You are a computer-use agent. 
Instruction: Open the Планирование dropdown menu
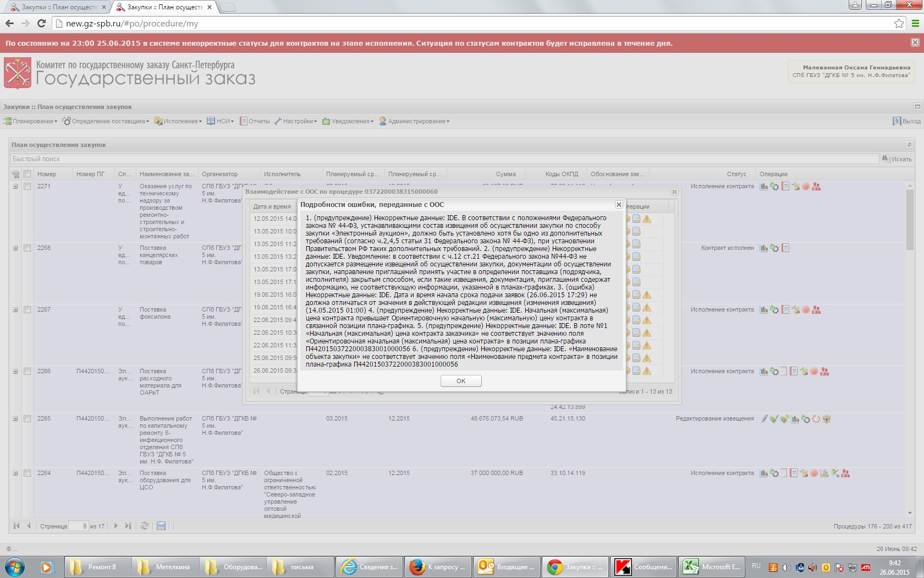(x=31, y=122)
